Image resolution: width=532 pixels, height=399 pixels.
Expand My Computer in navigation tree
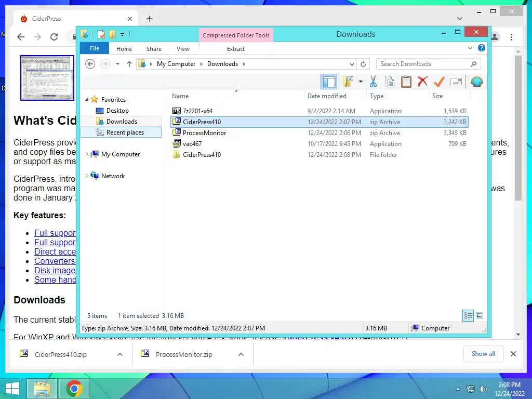coord(87,154)
